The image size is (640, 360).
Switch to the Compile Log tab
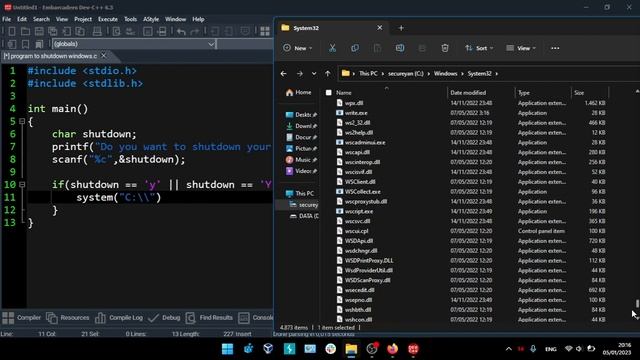click(x=119, y=318)
